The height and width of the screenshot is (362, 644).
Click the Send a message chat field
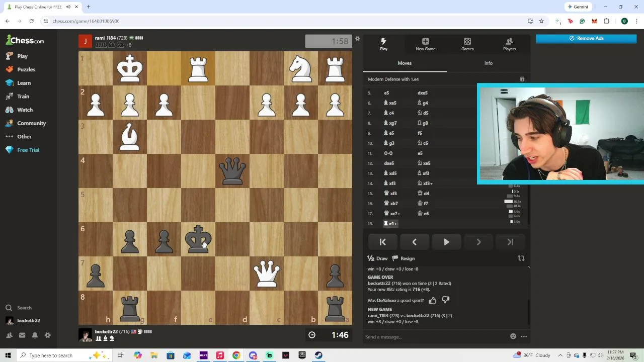click(435, 337)
